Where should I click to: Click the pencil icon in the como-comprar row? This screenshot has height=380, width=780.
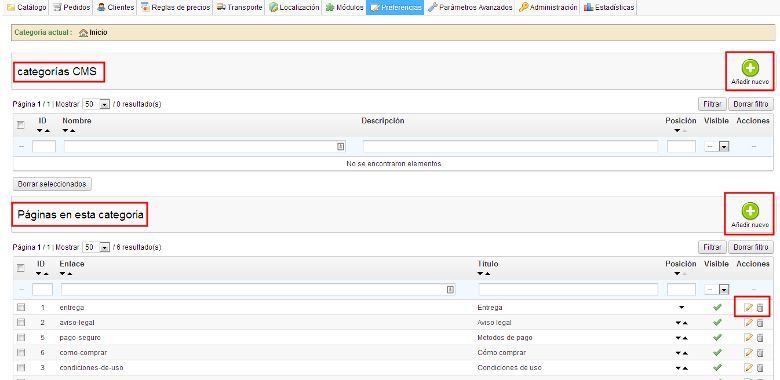tap(748, 353)
